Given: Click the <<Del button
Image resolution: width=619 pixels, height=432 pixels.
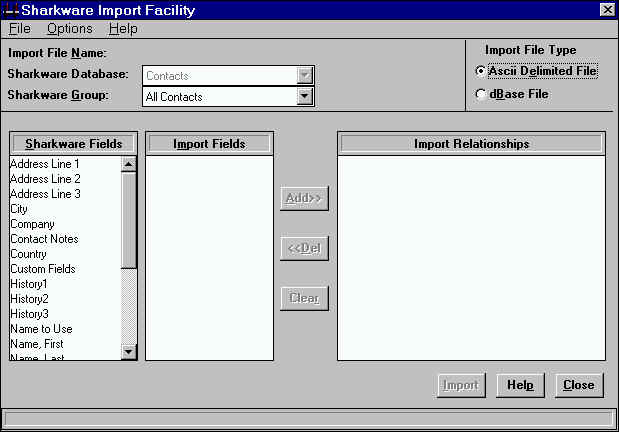Looking at the screenshot, I should coord(304,248).
